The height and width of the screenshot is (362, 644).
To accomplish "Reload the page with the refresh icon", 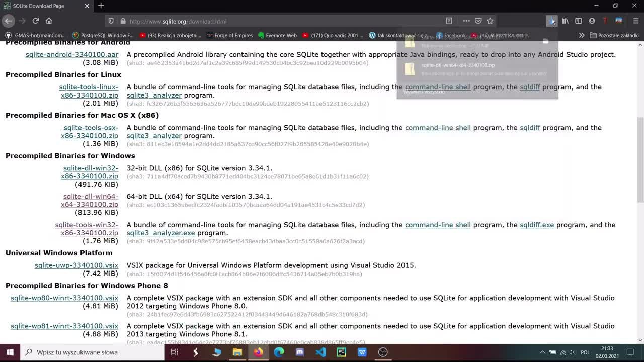I will (x=36, y=21).
